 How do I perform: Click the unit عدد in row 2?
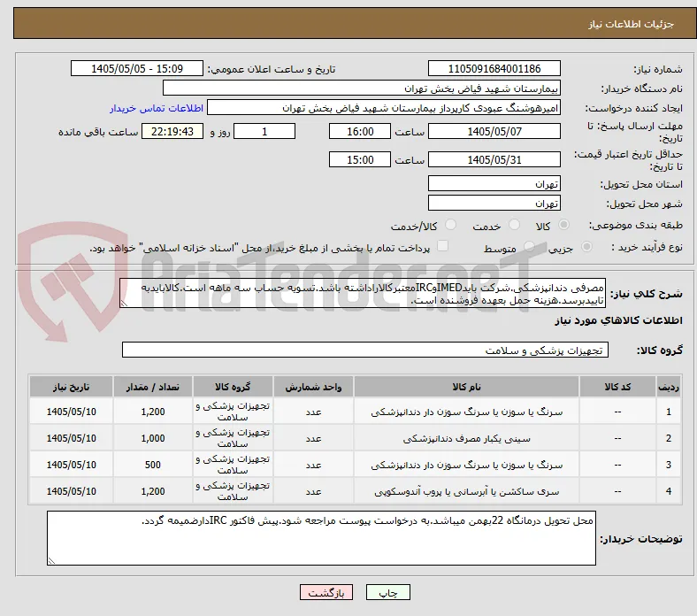[x=313, y=438]
